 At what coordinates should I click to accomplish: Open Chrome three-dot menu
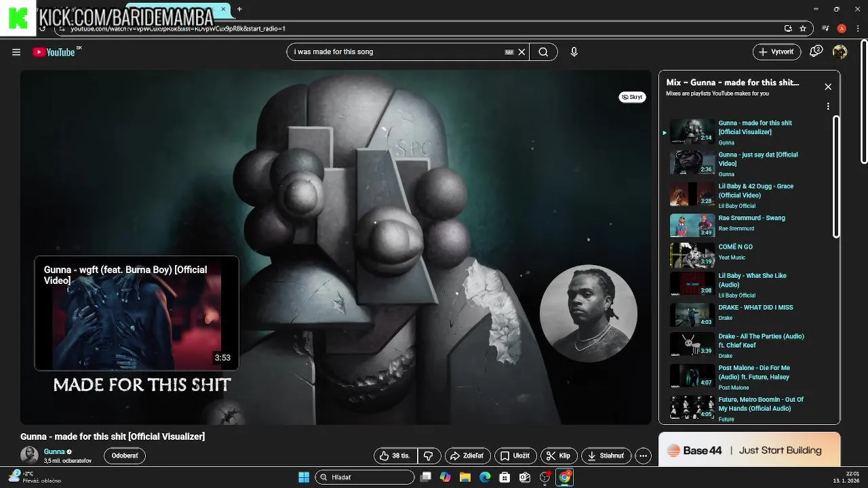(857, 28)
